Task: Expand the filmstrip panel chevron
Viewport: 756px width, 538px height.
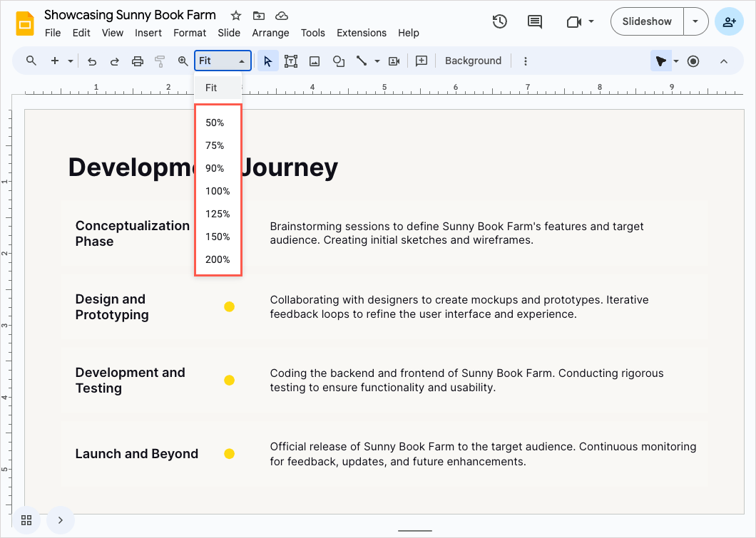Action: (61, 520)
